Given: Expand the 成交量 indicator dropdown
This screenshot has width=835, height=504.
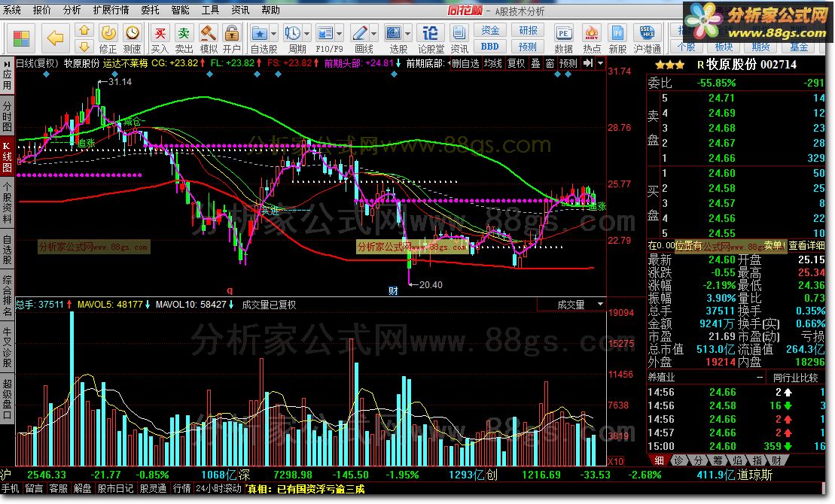Looking at the screenshot, I should (x=600, y=305).
